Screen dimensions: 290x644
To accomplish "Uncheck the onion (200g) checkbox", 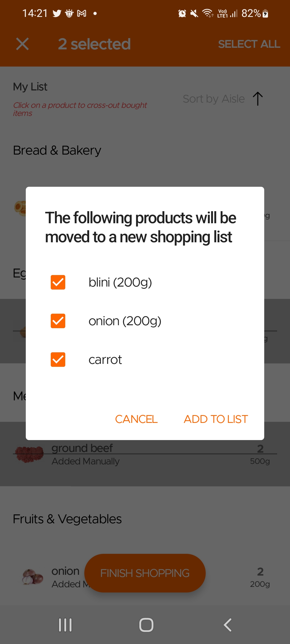I will point(58,321).
